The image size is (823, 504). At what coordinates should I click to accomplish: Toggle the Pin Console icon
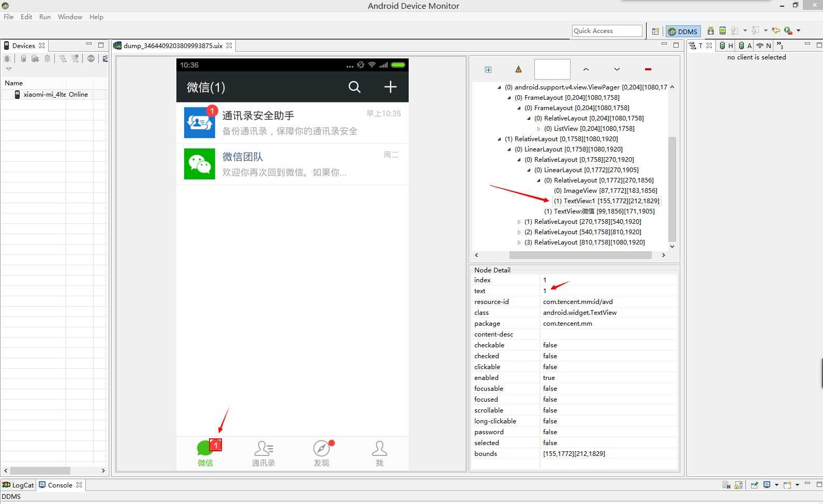[754, 485]
